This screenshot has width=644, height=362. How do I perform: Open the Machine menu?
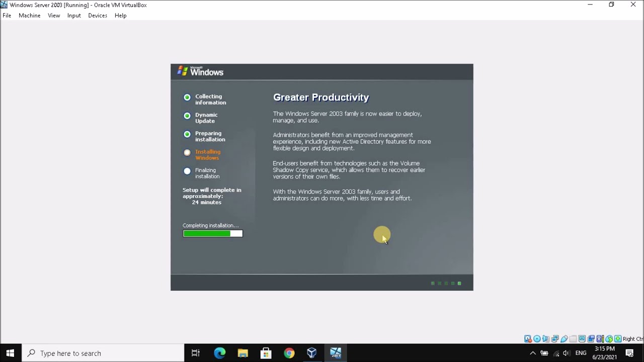[29, 16]
